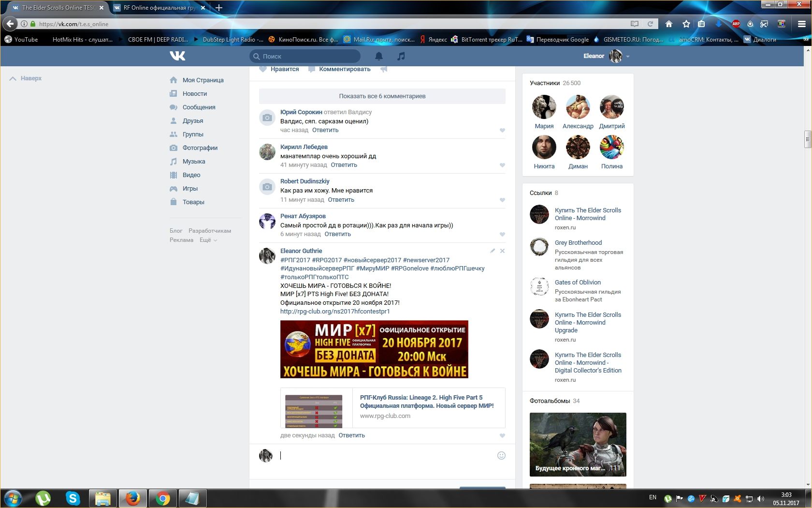The height and width of the screenshot is (508, 812).
Task: Open Сообщения in left menu
Action: point(199,107)
